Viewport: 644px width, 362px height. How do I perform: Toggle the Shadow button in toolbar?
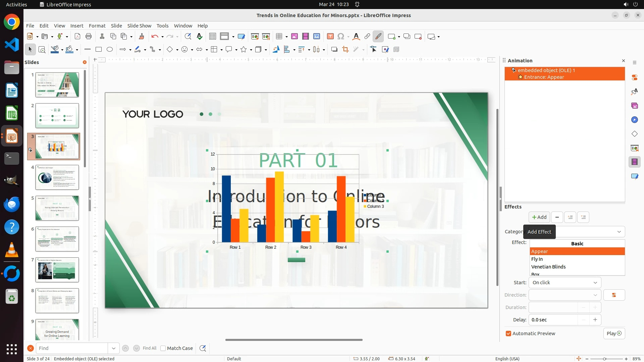[x=334, y=50]
